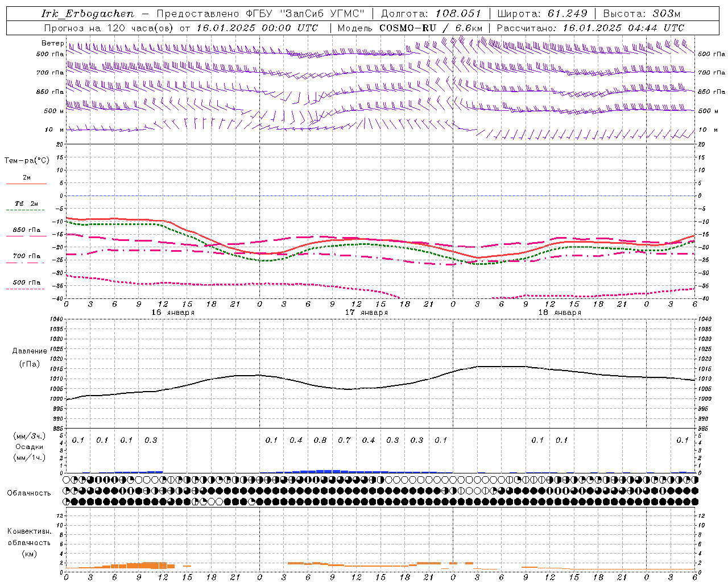
Task: Click the (мм/1ч.) precipitation unit label
Action: click(x=30, y=458)
